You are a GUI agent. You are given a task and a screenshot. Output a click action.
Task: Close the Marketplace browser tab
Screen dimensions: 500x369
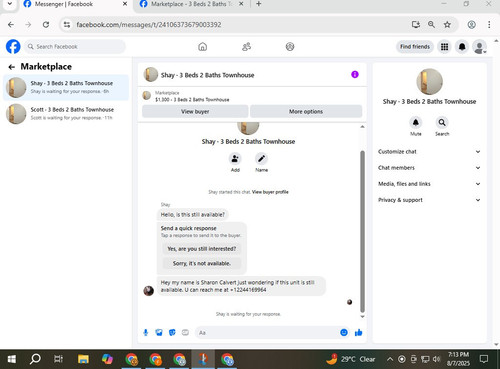tap(241, 4)
